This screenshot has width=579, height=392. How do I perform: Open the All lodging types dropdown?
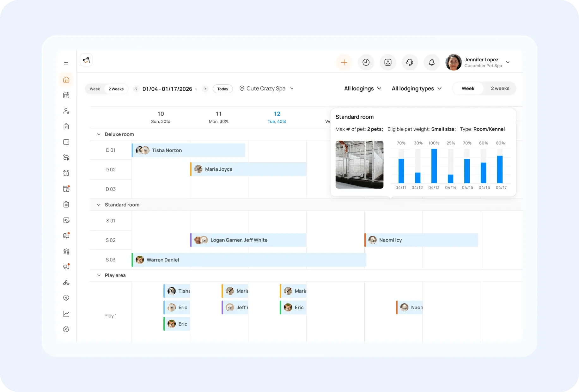point(416,89)
